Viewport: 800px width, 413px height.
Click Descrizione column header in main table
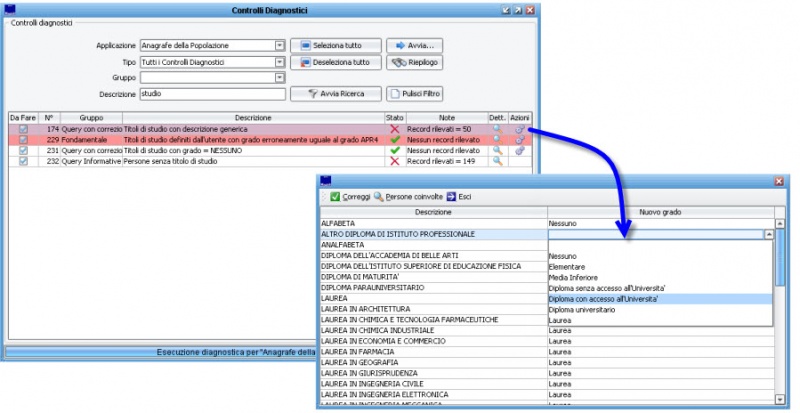coord(253,118)
